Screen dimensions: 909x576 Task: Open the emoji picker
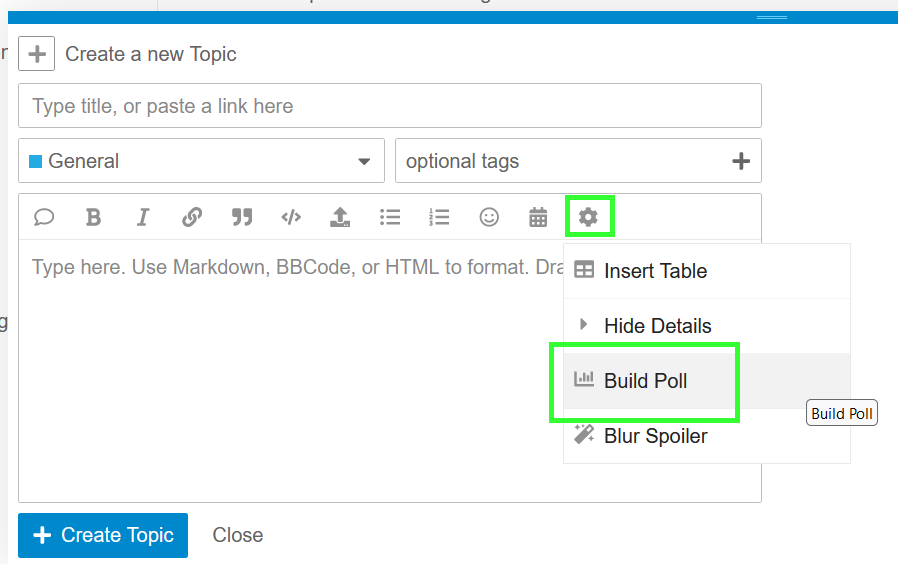pyautogui.click(x=489, y=217)
